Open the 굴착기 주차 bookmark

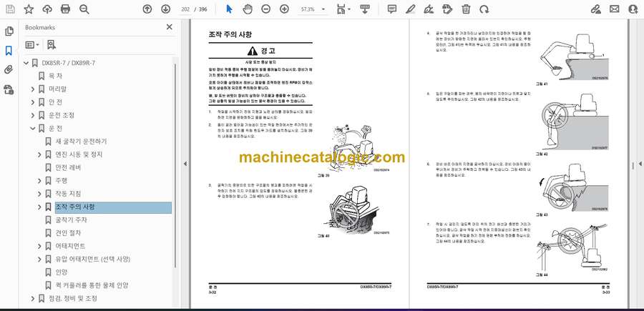coord(71,220)
